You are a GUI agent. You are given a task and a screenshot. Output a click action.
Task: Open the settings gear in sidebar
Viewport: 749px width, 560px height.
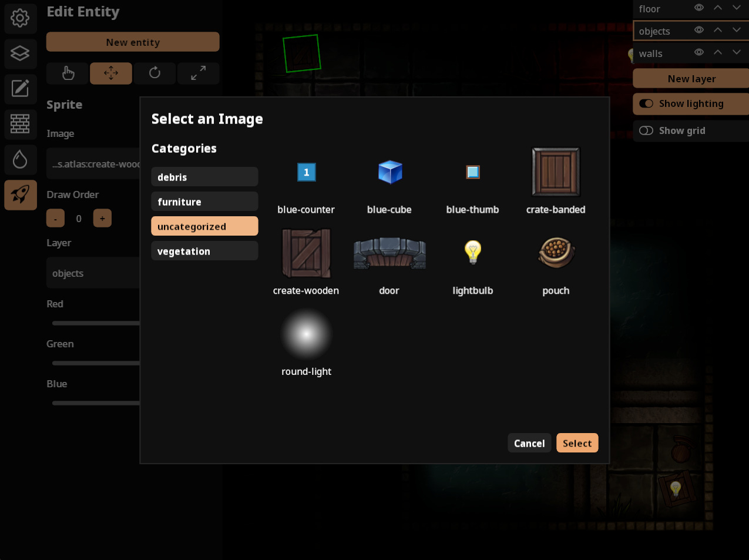coord(20,18)
